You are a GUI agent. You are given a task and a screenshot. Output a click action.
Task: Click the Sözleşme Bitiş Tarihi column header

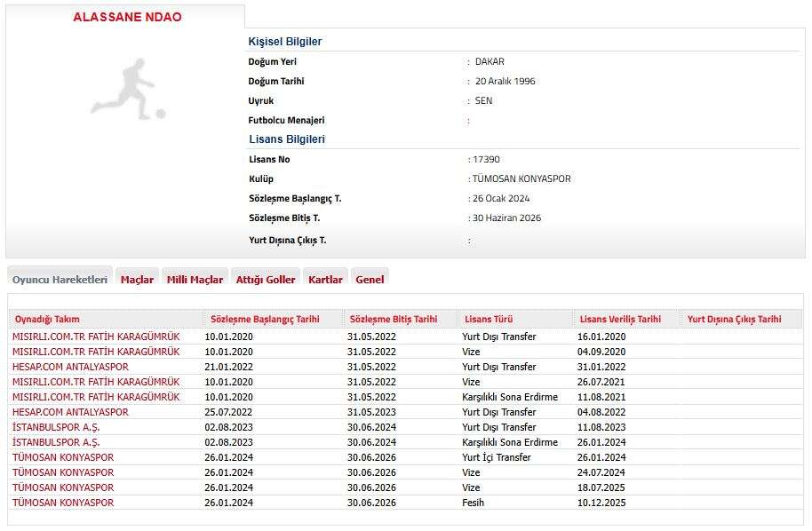click(394, 320)
